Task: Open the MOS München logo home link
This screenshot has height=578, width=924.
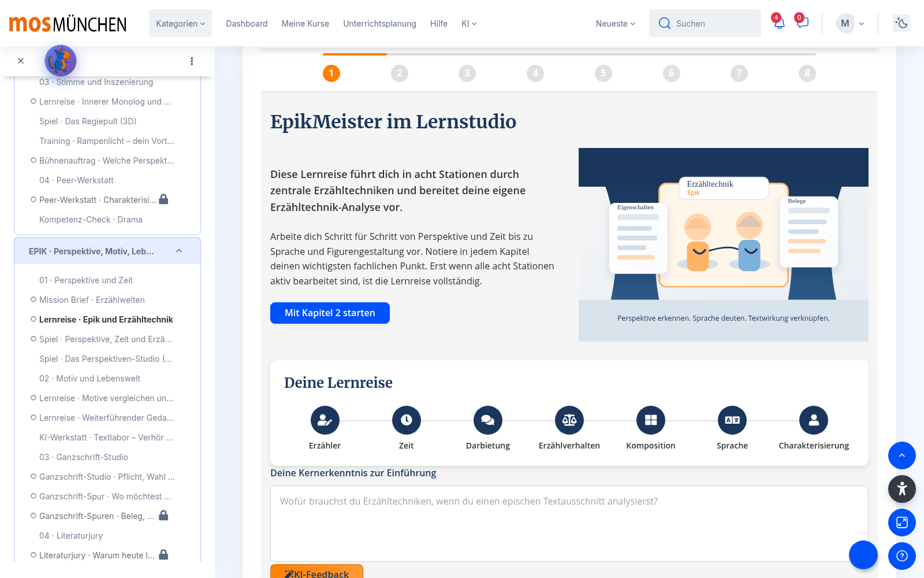Action: 68,23
